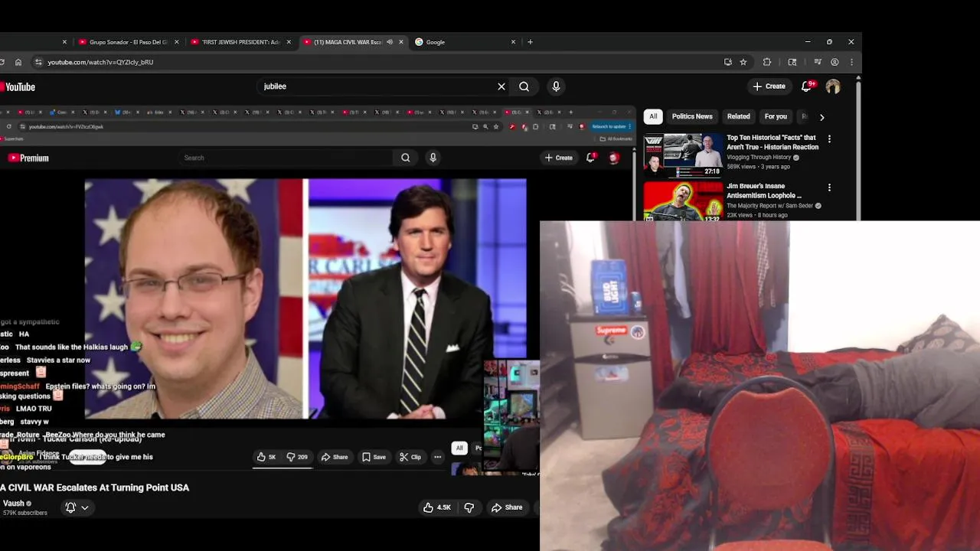This screenshot has height=551, width=980.
Task: Start voice search with the outer microphone icon
Action: coord(556,86)
